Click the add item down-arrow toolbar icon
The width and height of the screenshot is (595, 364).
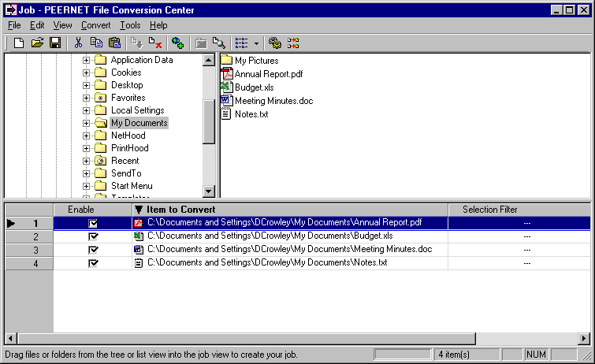[136, 43]
